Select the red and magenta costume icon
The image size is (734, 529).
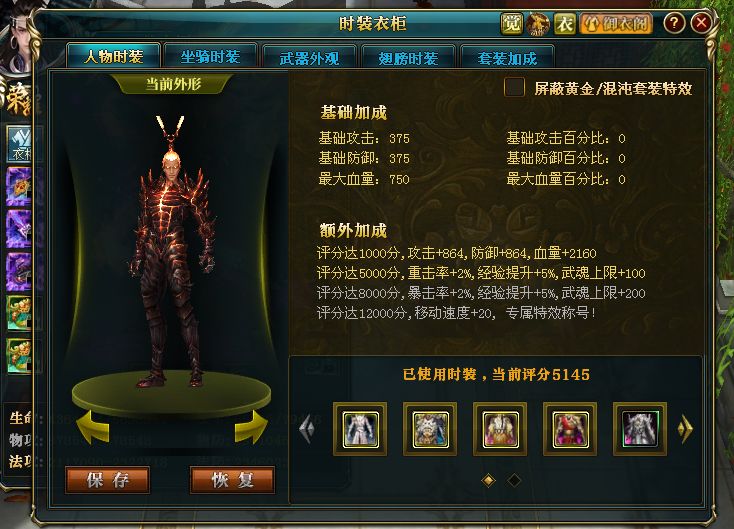(x=570, y=429)
